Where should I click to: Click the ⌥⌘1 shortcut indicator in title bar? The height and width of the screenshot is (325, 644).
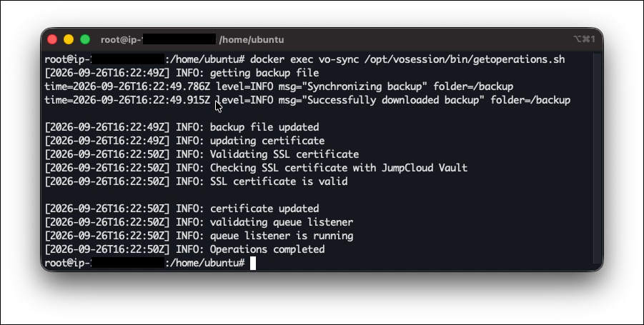[x=584, y=39]
